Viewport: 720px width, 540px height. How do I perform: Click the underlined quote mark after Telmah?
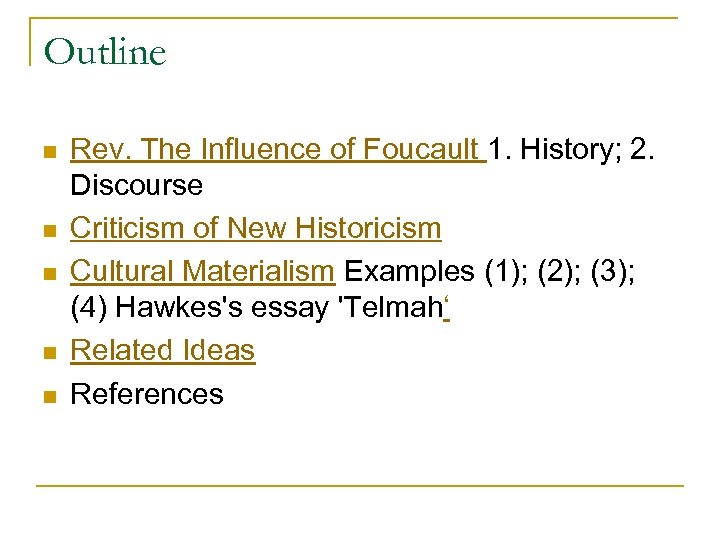point(445,309)
